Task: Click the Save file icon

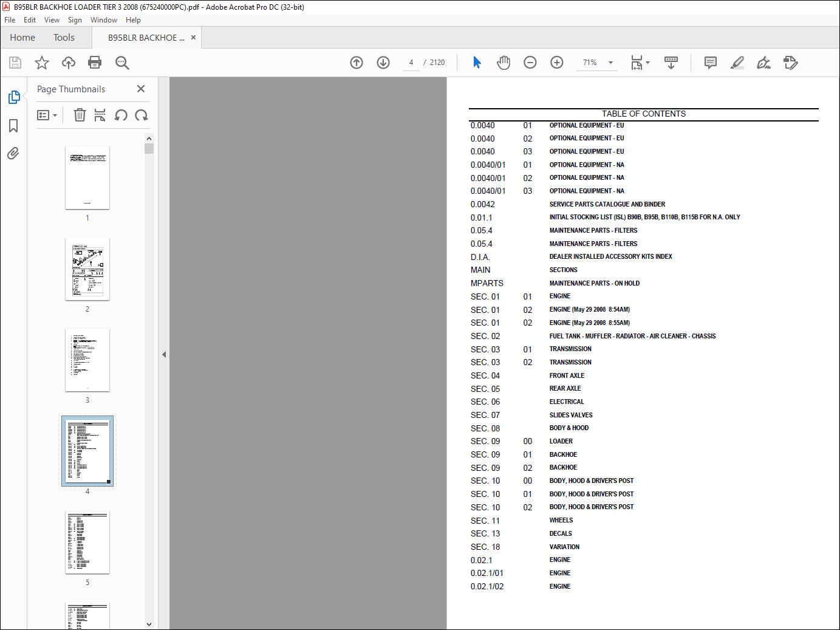Action: click(15, 63)
